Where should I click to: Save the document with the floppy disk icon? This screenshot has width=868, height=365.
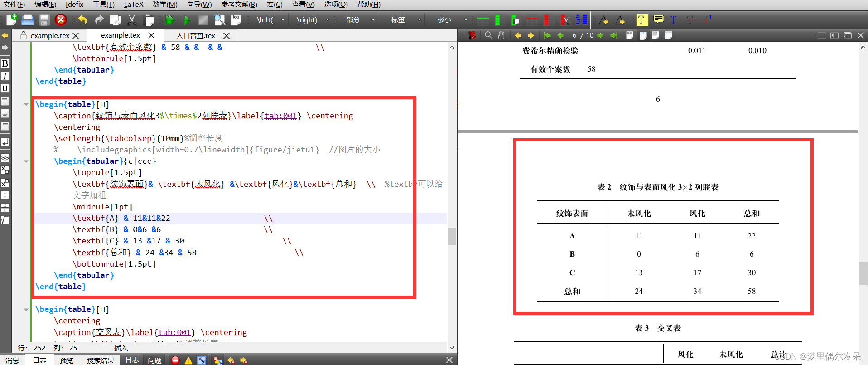(44, 20)
